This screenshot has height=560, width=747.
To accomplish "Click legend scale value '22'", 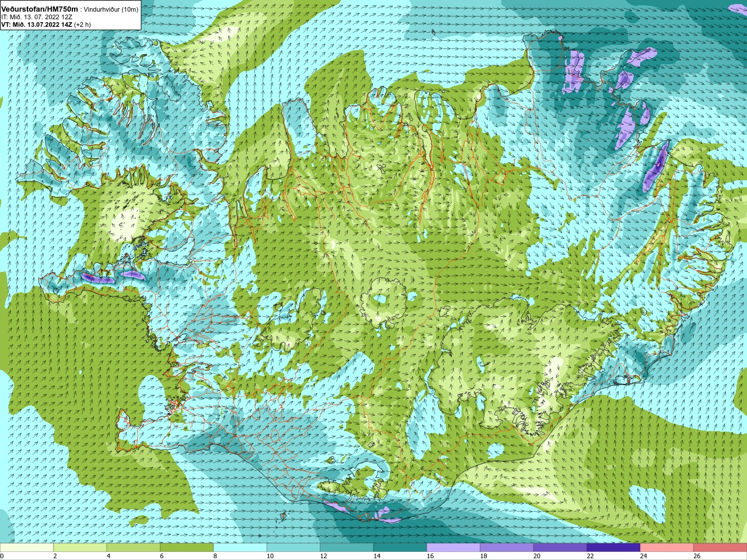I will [x=590, y=556].
